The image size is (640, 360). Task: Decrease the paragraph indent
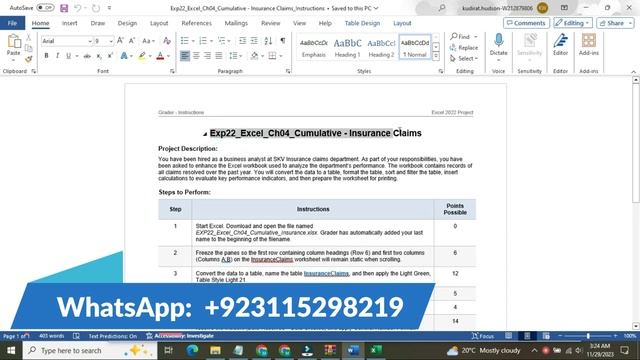tap(242, 41)
